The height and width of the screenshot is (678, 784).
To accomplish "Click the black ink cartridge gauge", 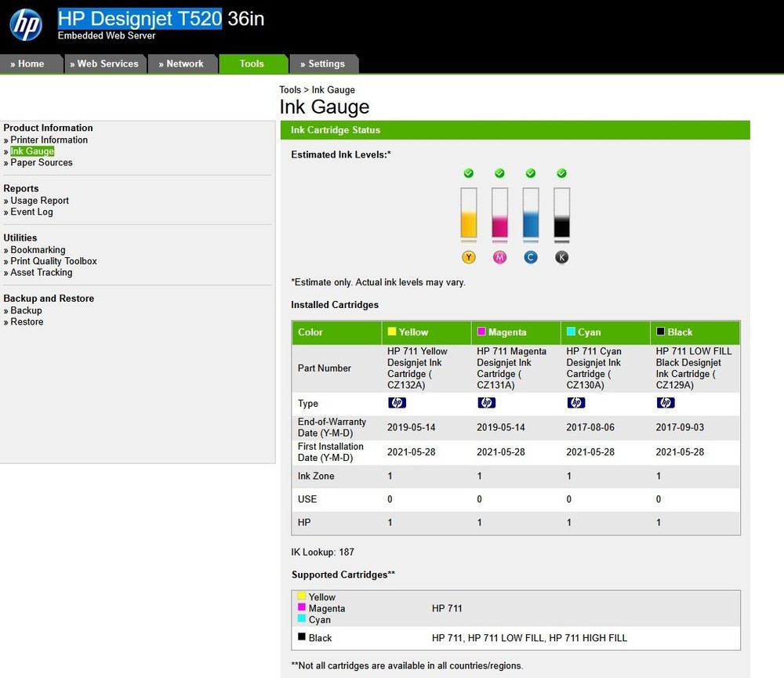I will pyautogui.click(x=561, y=214).
